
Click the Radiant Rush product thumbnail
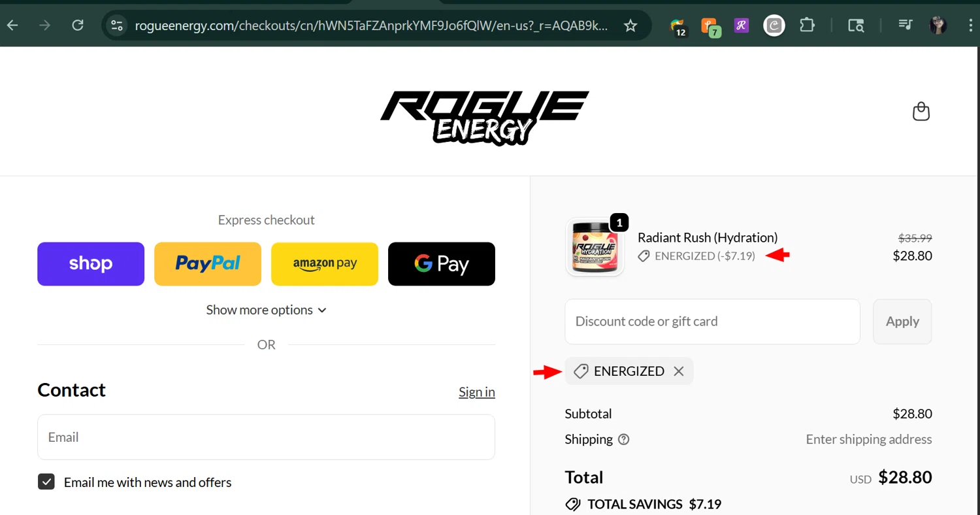coord(595,247)
